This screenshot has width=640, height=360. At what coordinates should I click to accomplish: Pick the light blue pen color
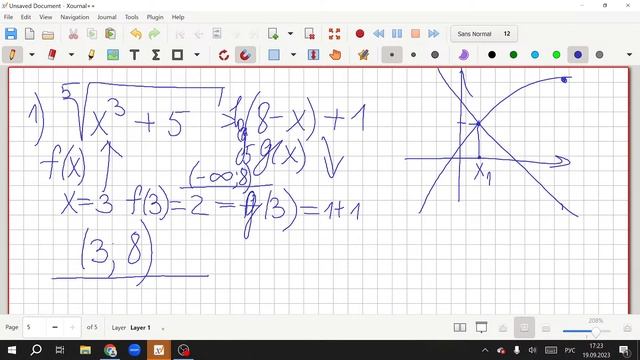[x=535, y=55]
